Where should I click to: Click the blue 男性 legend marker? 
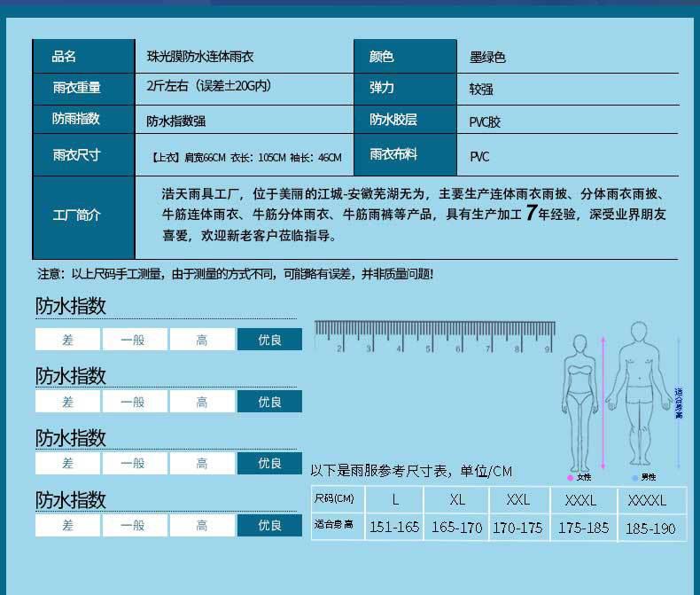click(x=635, y=477)
